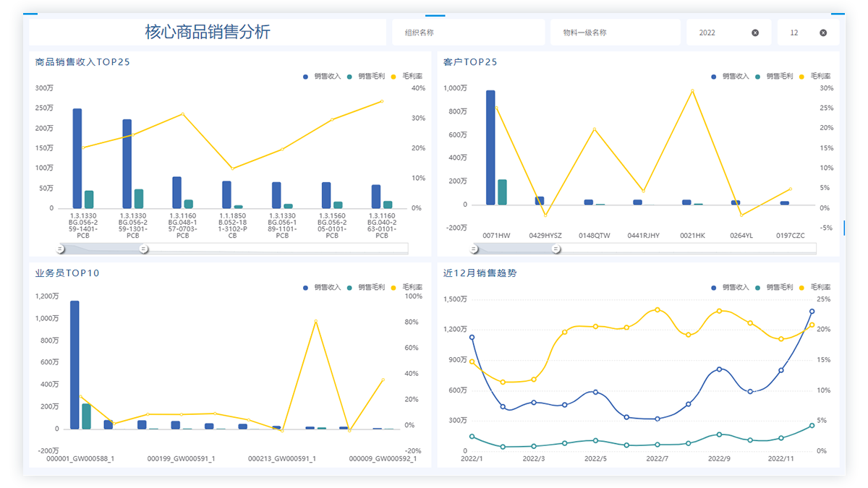Click right zoom handle under 客户TOP25

pyautogui.click(x=556, y=249)
